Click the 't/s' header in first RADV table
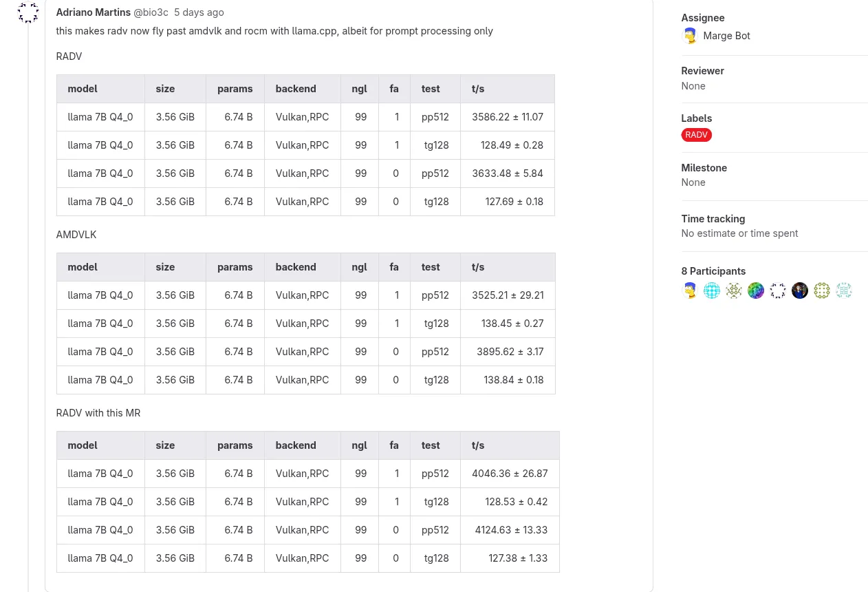This screenshot has height=592, width=868. [478, 89]
